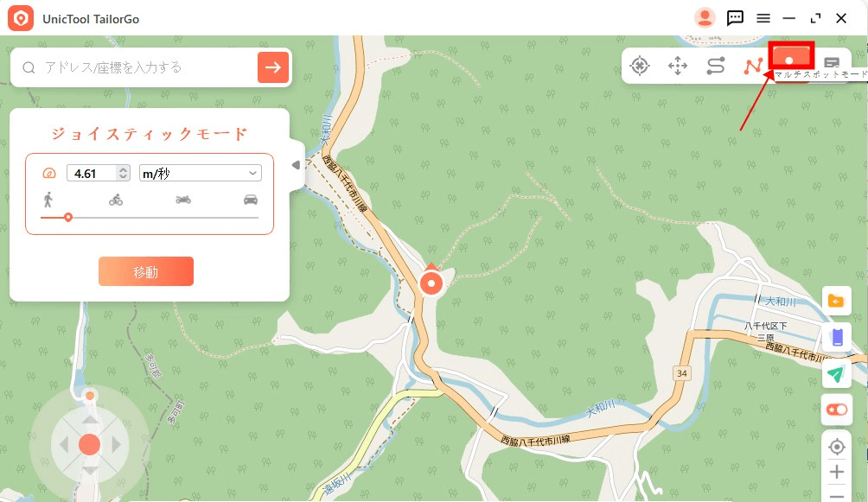Choose the multi-spot route mode icon
Viewport: 868px width, 502px height.
coord(753,66)
